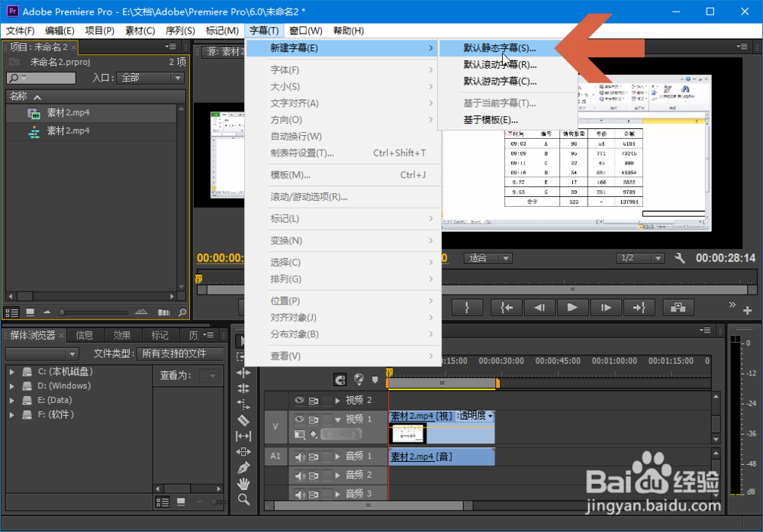Toggle the V source track target

[x=276, y=427]
